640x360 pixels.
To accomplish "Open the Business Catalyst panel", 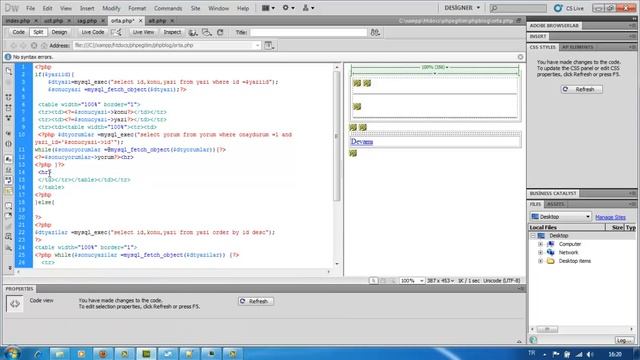I will point(553,193).
